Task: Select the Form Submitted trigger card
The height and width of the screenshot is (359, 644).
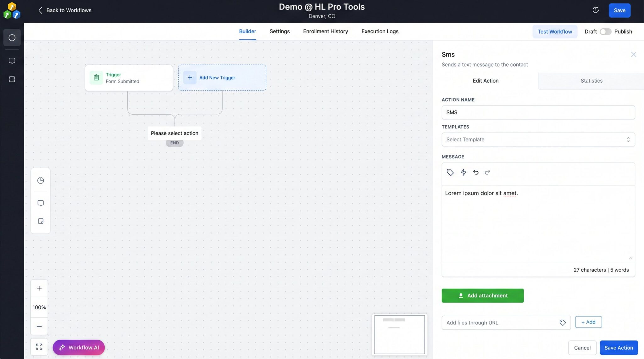Action: coord(129,78)
